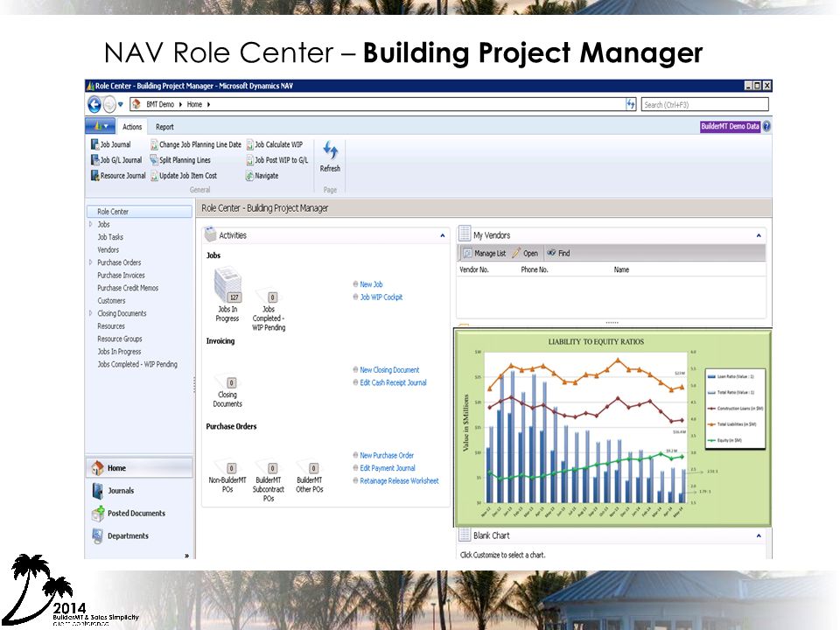This screenshot has height=630, width=840.
Task: Click in the Search (Ctrl+F3) box
Action: tap(704, 104)
